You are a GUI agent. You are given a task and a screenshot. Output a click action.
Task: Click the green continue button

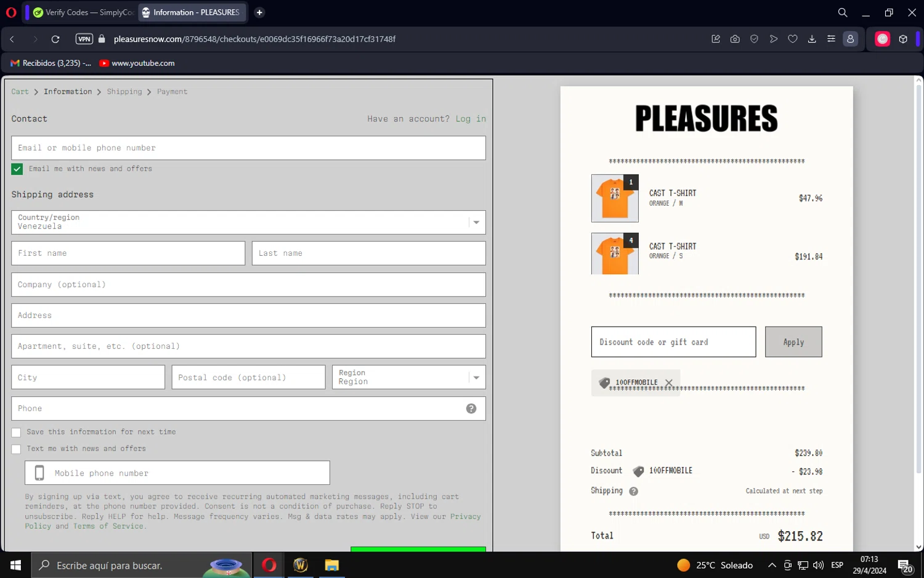(x=418, y=549)
